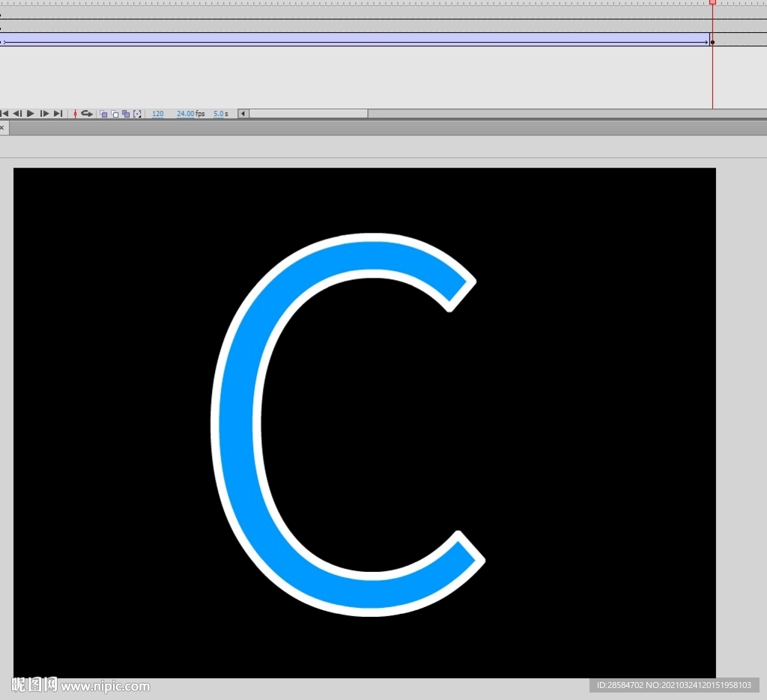The width and height of the screenshot is (767, 700).
Task: Step forward one frame
Action: click(x=44, y=113)
